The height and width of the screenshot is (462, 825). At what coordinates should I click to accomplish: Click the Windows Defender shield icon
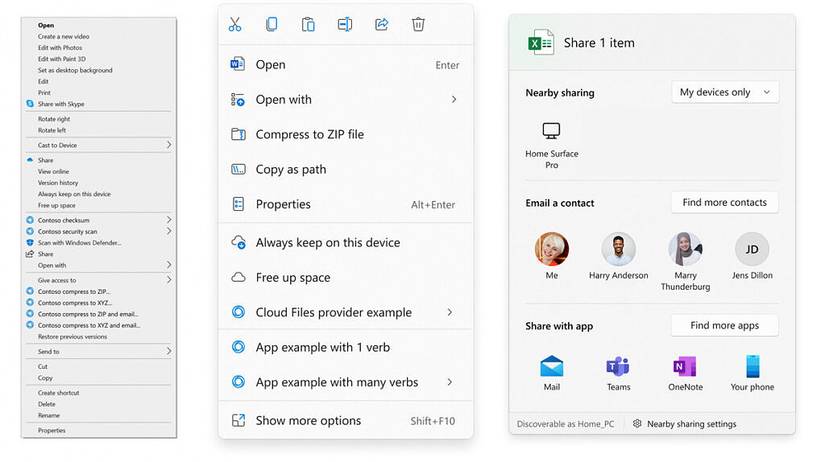tap(30, 243)
